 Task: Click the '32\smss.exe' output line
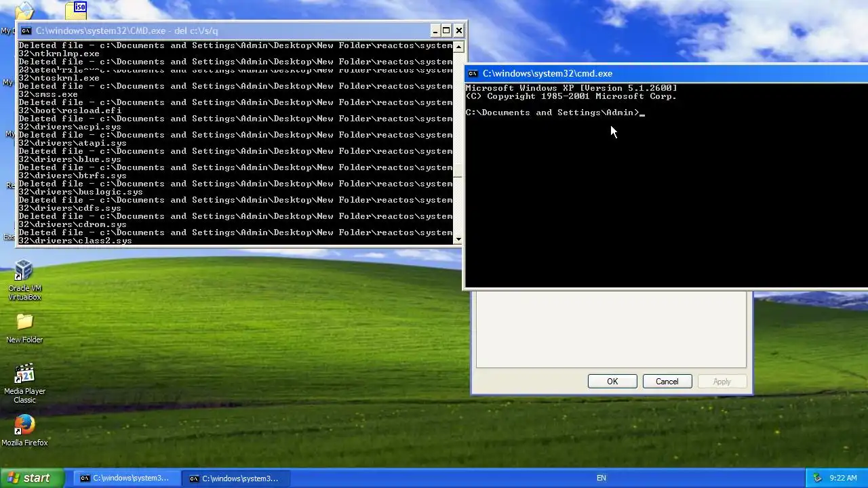48,94
